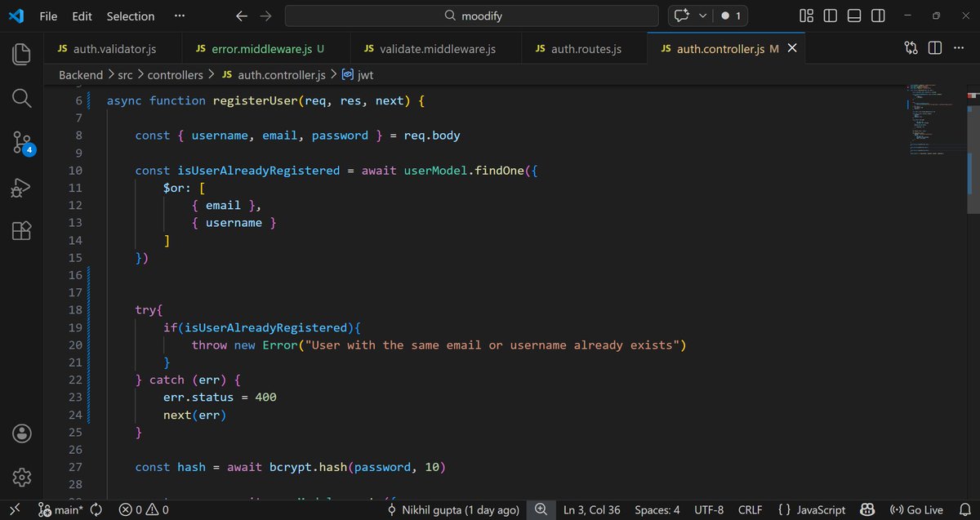This screenshot has height=520, width=980.
Task: Go back with the left arrow
Action: point(241,16)
